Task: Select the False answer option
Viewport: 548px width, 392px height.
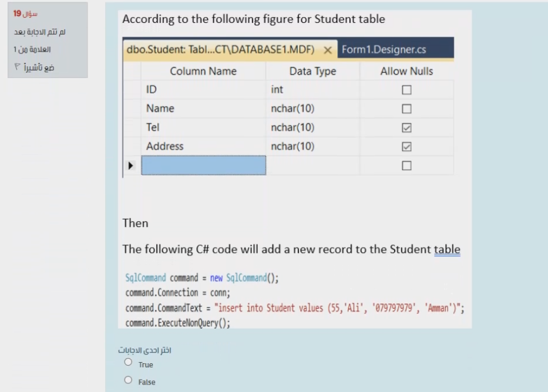Action: [127, 380]
